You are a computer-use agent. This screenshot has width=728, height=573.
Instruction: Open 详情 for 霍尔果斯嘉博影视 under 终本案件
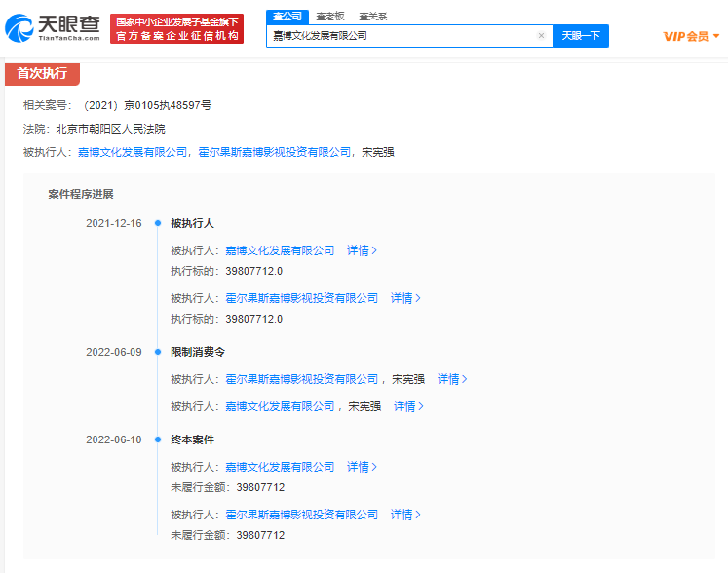(x=405, y=515)
